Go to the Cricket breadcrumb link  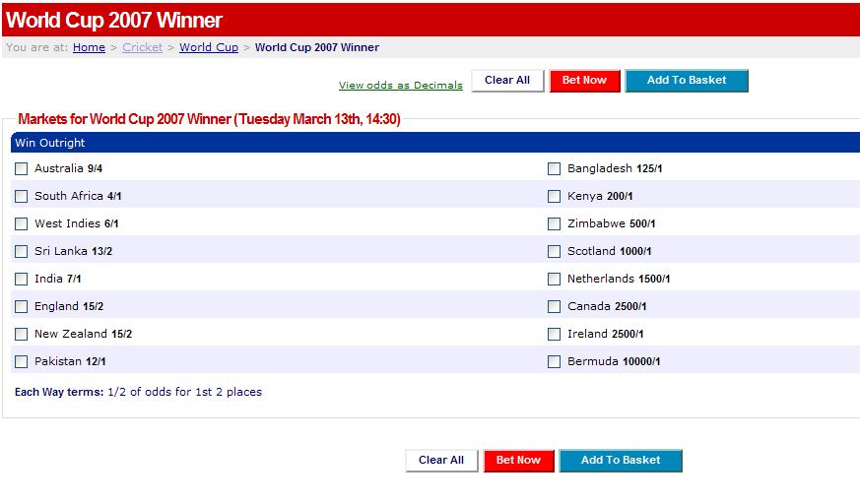click(x=143, y=47)
